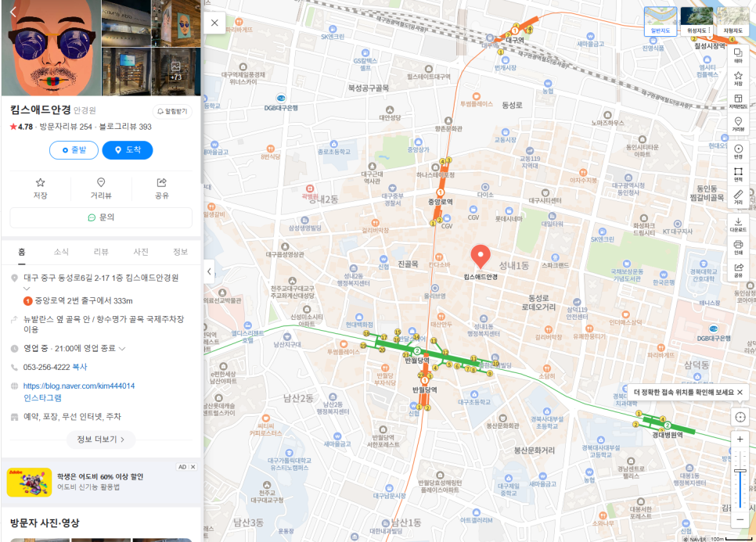
Task: Switch to 위성지도 satellite map type
Action: click(x=697, y=21)
